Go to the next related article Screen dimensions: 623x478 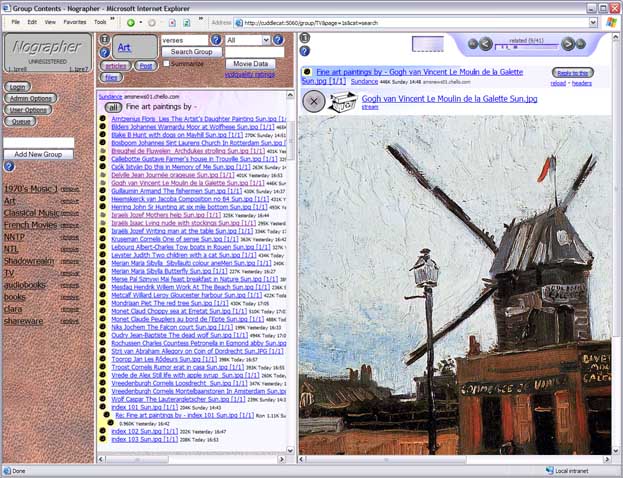coord(568,43)
